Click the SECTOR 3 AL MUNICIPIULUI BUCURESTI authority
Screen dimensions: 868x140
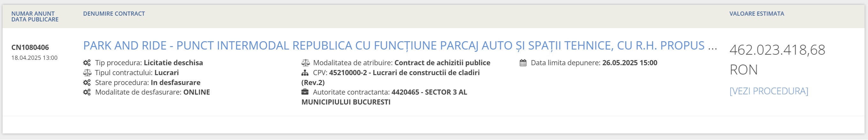pos(384,97)
